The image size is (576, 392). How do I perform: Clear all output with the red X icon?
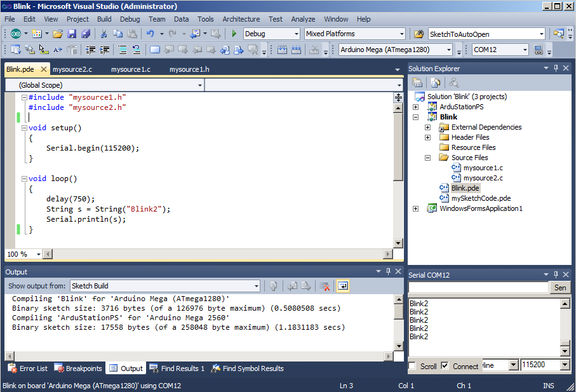[325, 286]
